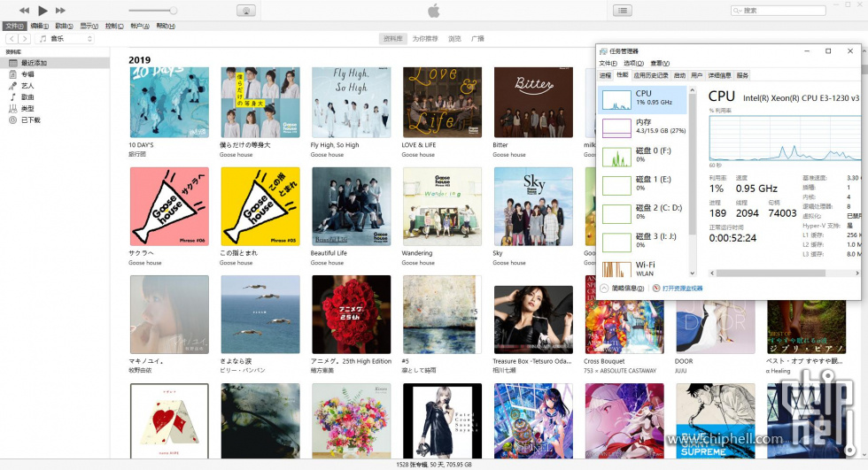868x470 pixels.
Task: Open the Bitter album cover
Action: (533, 103)
